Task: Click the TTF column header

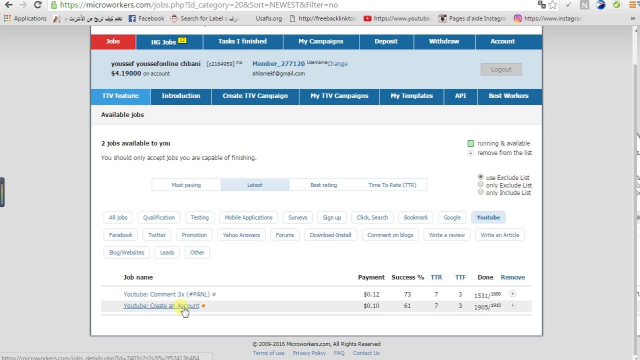Action: [x=460, y=277]
